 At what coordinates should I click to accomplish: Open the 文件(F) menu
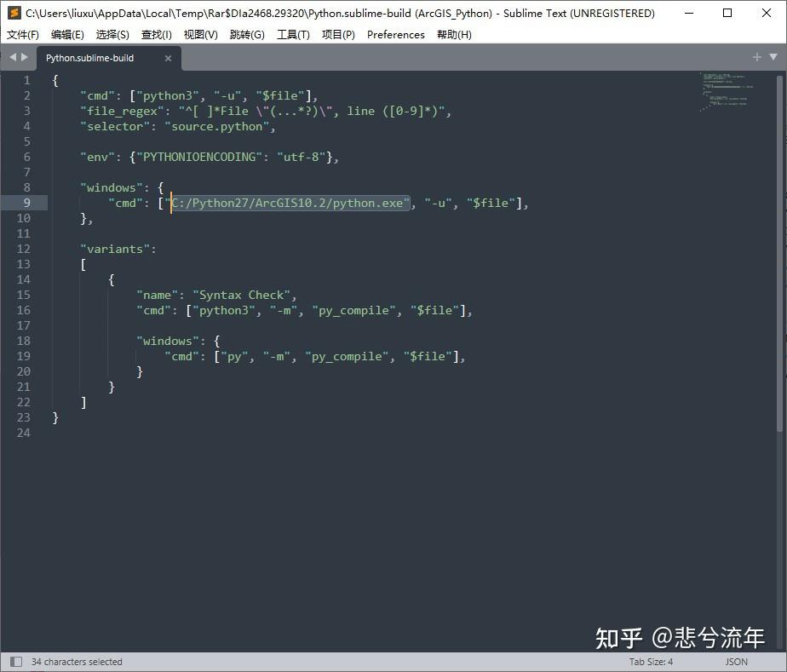click(22, 35)
